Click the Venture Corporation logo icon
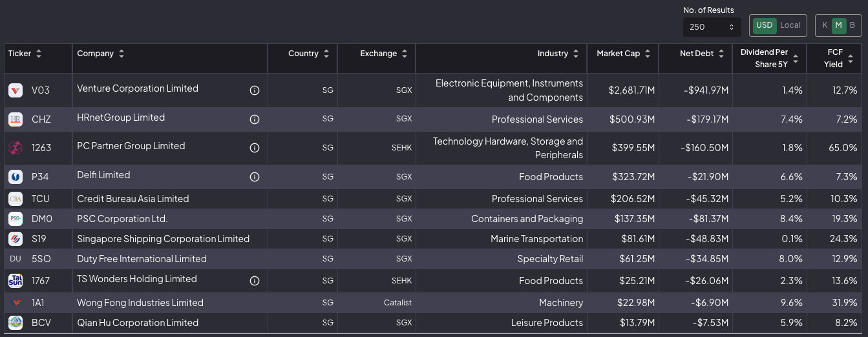This screenshot has width=868, height=337. tap(16, 90)
